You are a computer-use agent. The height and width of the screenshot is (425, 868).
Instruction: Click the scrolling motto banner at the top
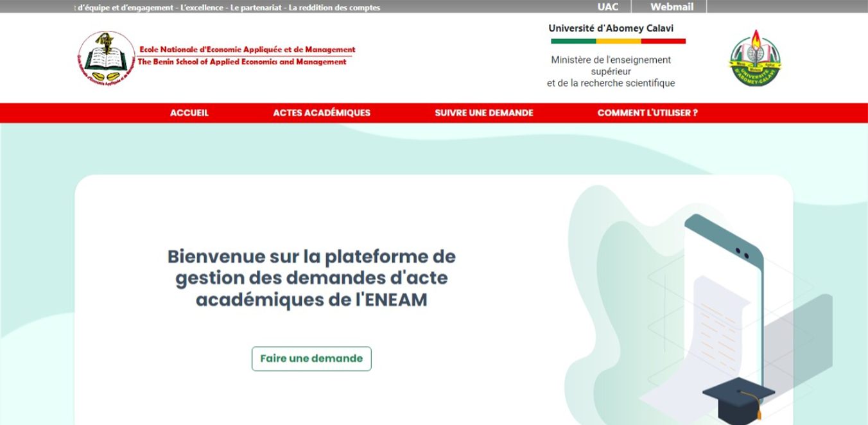coord(225,7)
